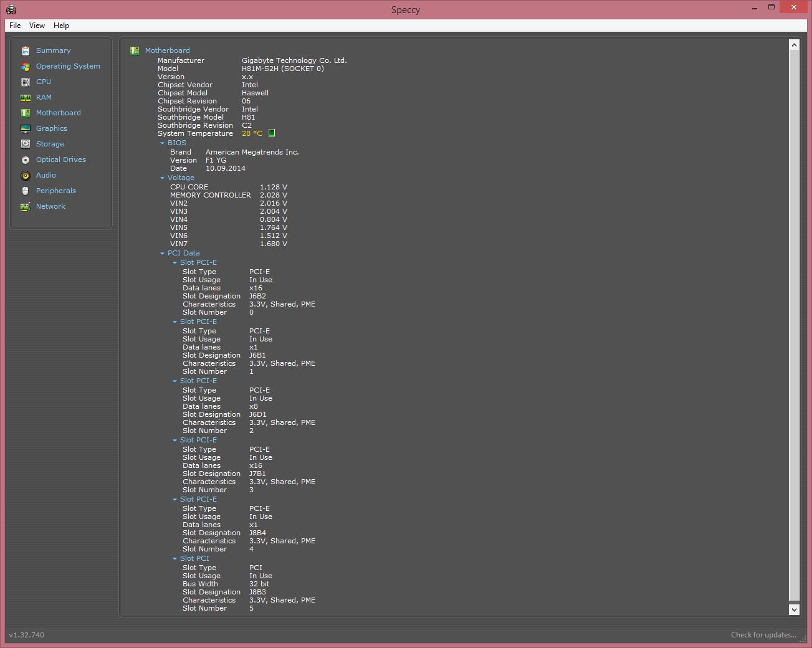The image size is (812, 648).
Task: Go to the Summary section
Action: (x=53, y=50)
